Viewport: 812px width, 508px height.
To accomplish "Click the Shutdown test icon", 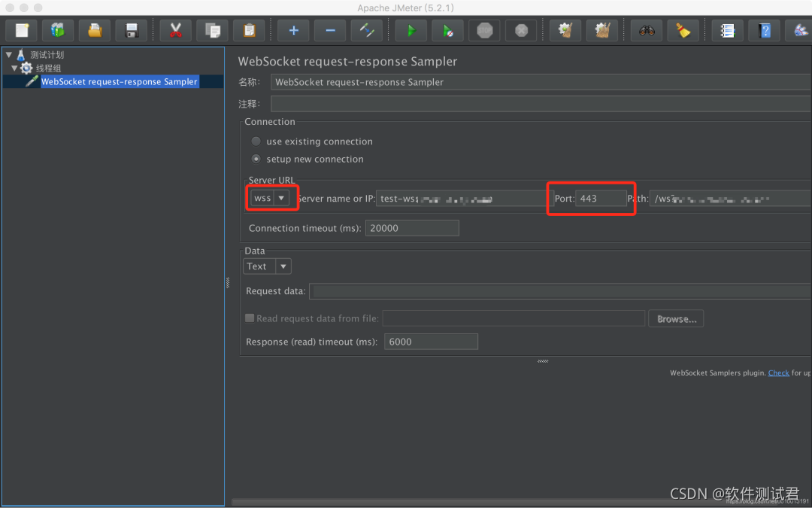I will pos(521,31).
